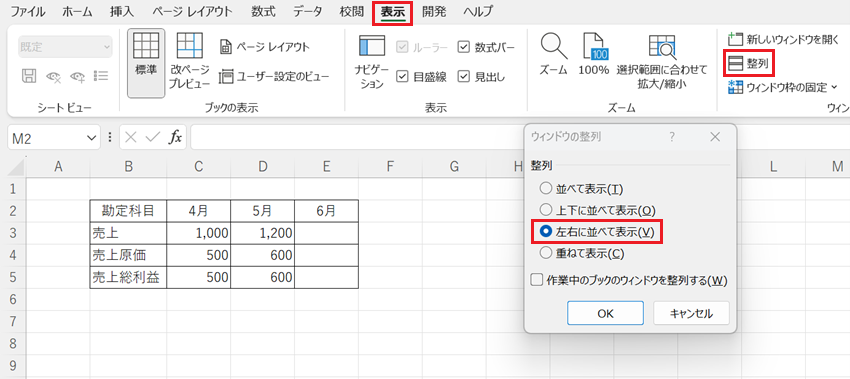Select row 7 header
850x379 pixels.
tap(13, 322)
